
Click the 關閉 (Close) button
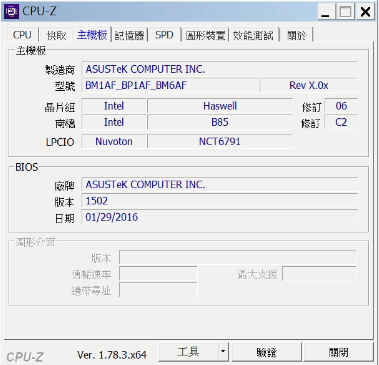338,352
